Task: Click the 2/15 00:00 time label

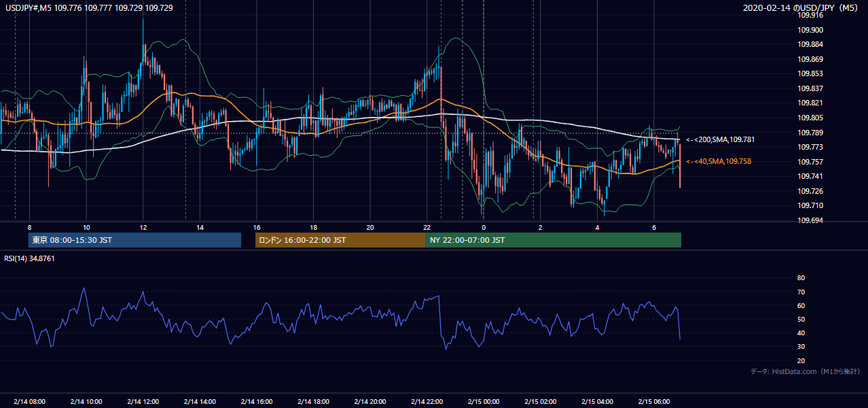Action: coord(483,402)
